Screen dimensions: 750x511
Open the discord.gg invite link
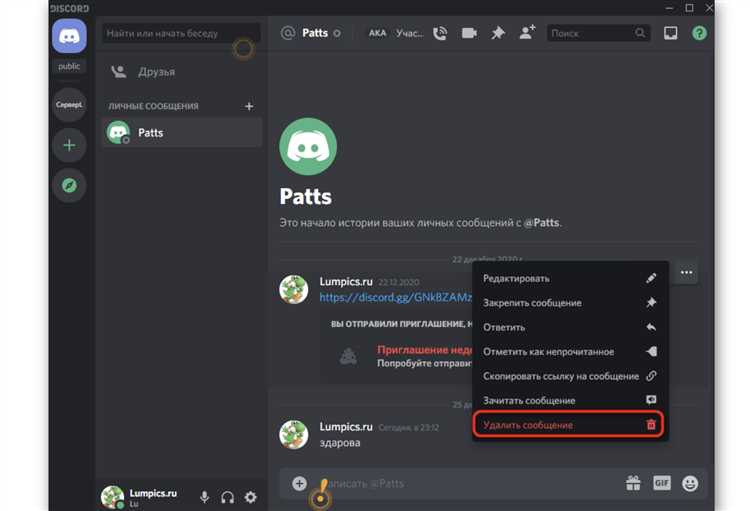click(x=396, y=298)
